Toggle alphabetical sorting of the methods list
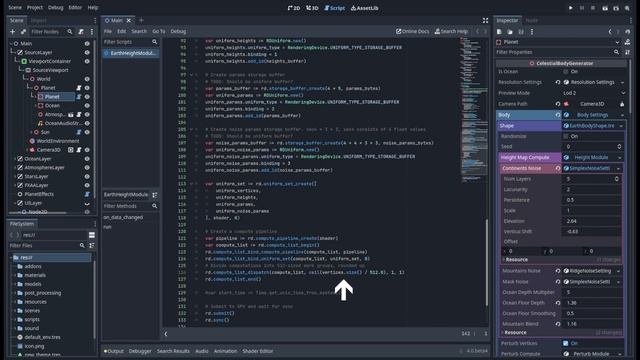Screen dimensions: 640x360 [x=155, y=195]
